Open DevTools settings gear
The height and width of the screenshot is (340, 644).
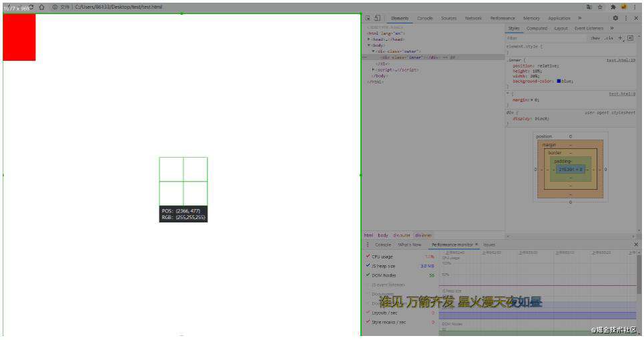coord(615,18)
